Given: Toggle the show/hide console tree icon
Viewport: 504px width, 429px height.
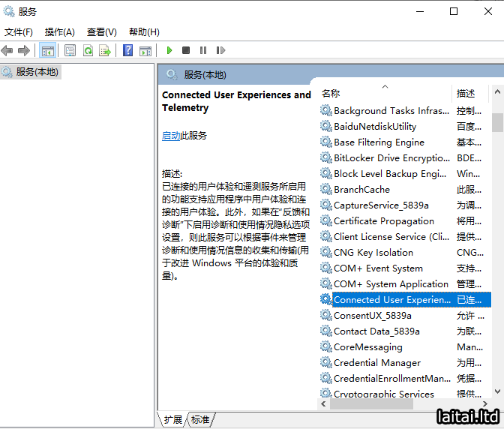Looking at the screenshot, I should [x=47, y=50].
